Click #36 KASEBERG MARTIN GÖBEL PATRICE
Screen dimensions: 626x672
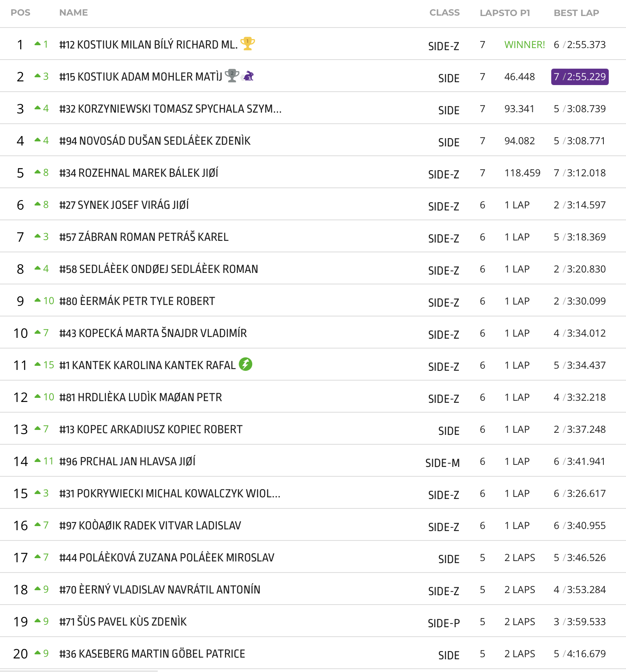click(x=152, y=654)
